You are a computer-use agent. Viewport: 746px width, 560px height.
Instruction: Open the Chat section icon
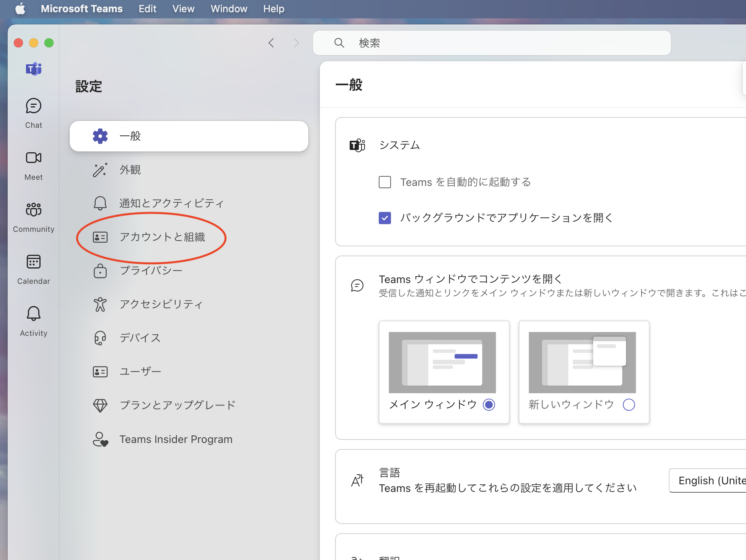point(34,106)
